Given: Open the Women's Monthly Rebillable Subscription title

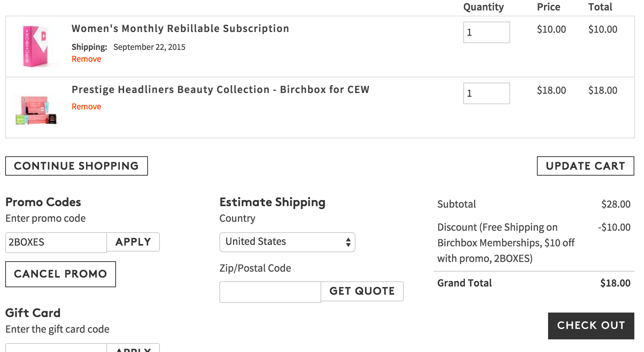Looking at the screenshot, I should [x=180, y=29].
